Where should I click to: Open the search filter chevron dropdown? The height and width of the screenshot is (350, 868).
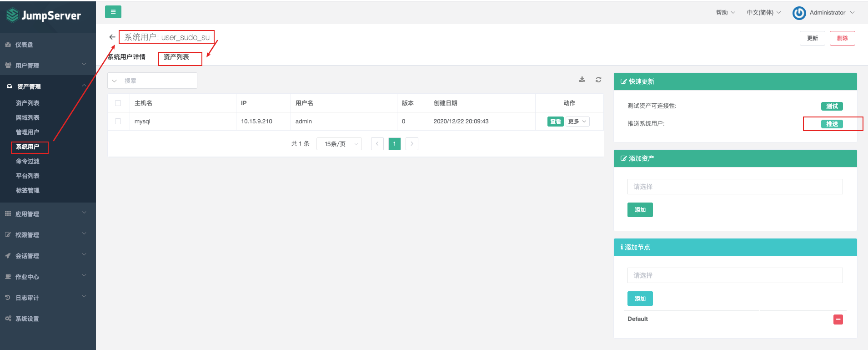[115, 81]
